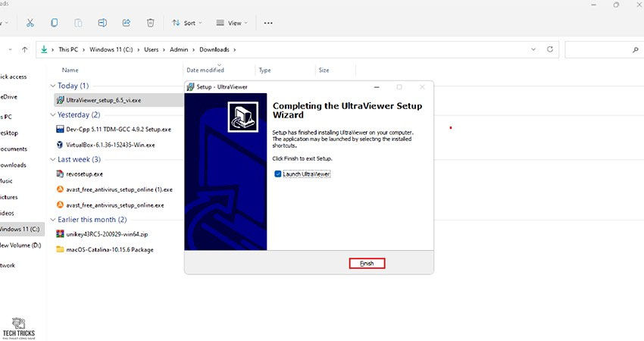Click the Downloads arrow icon in address bar
This screenshot has height=341, width=644.
pyautogui.click(x=44, y=50)
